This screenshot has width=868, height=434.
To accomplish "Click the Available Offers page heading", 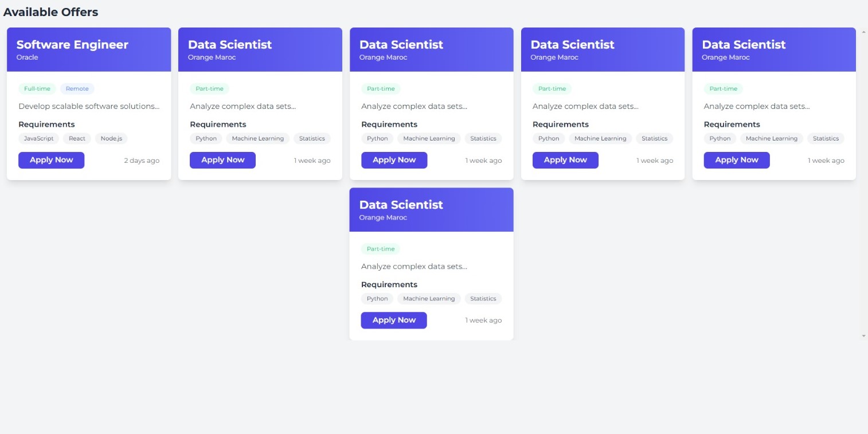I will point(51,11).
